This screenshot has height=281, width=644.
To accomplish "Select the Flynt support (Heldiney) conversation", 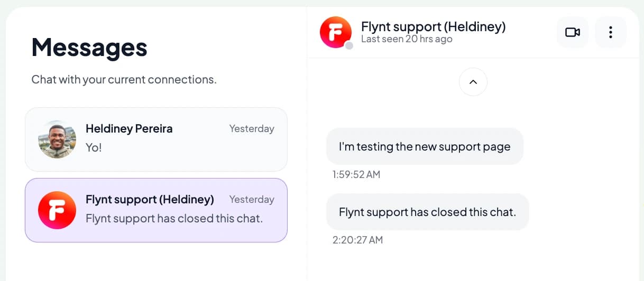I will click(x=156, y=210).
